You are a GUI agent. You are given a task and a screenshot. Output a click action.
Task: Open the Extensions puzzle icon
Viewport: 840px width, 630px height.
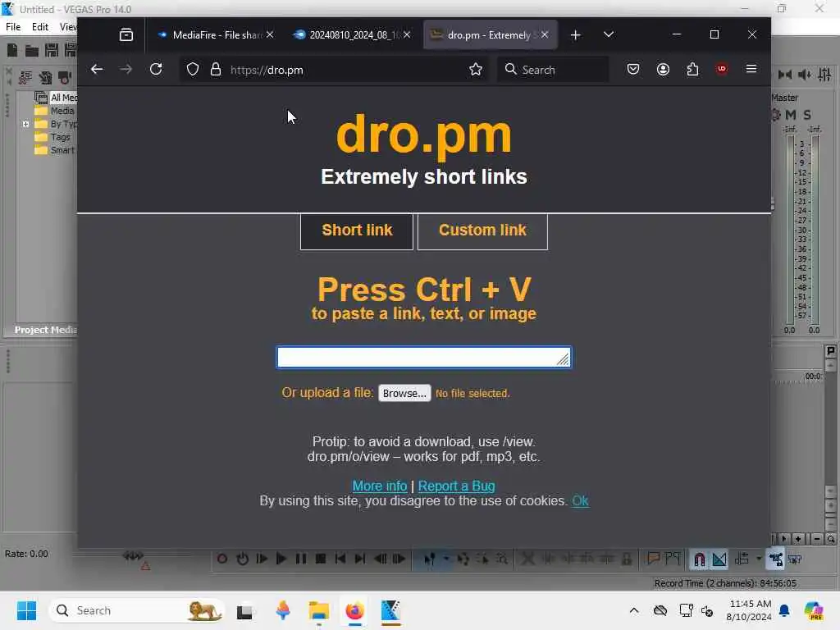(x=692, y=69)
